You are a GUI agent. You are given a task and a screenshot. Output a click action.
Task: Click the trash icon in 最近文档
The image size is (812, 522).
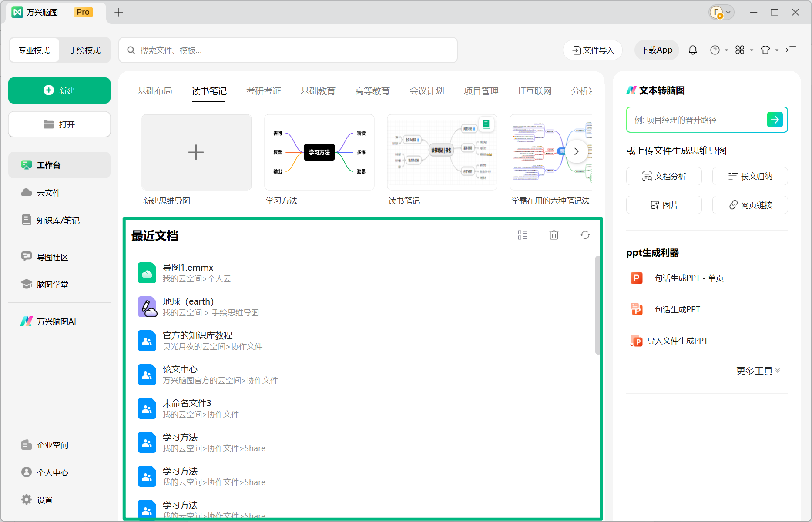tap(554, 235)
